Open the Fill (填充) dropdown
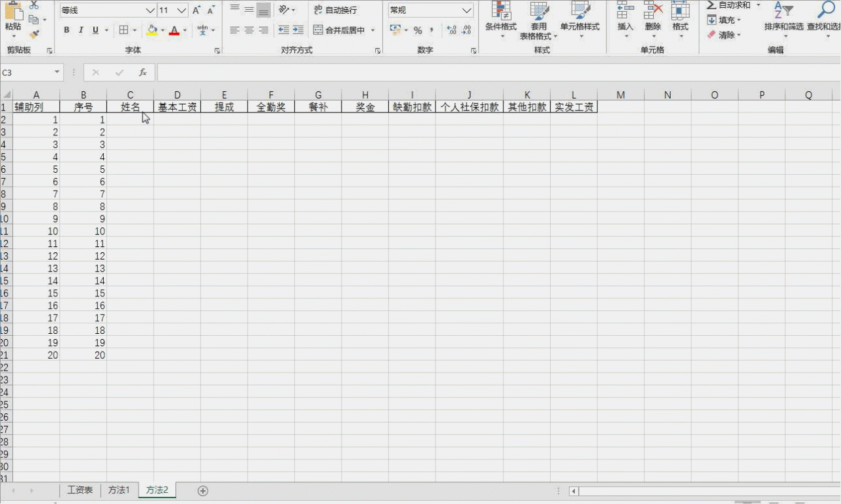Viewport: 841px width, 504px height. [x=725, y=20]
